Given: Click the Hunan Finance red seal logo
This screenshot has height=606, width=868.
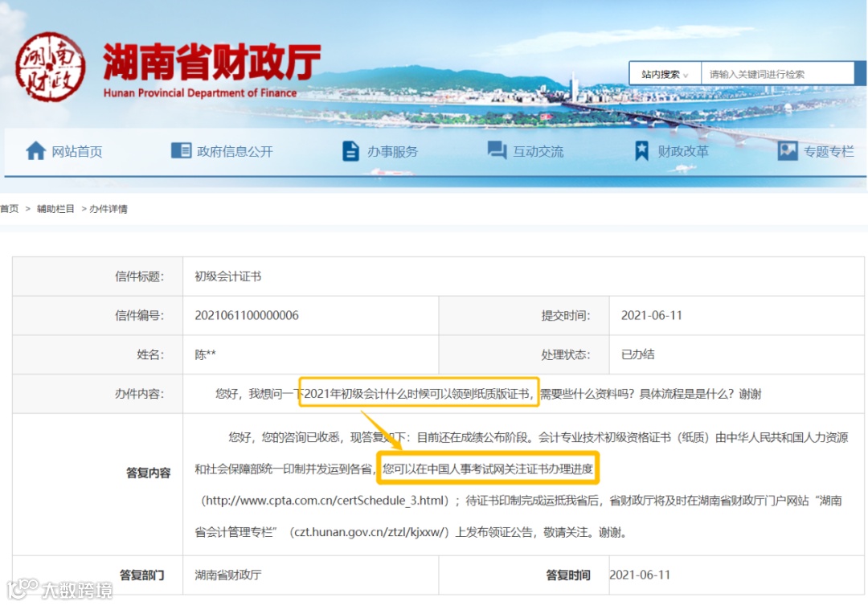Looking at the screenshot, I should (50, 67).
